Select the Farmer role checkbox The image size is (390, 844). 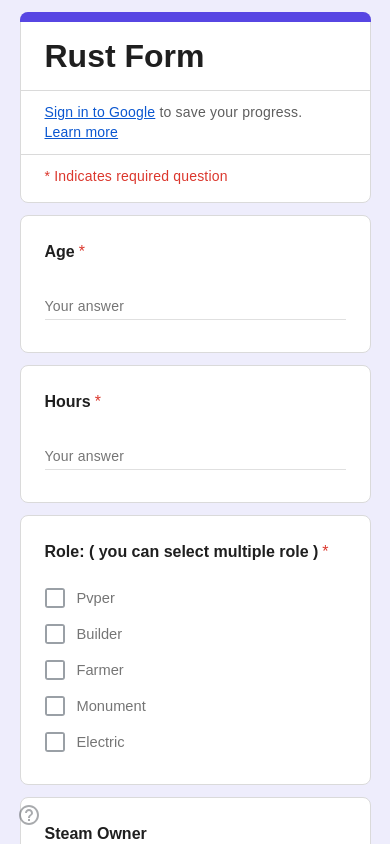pyautogui.click(x=55, y=670)
